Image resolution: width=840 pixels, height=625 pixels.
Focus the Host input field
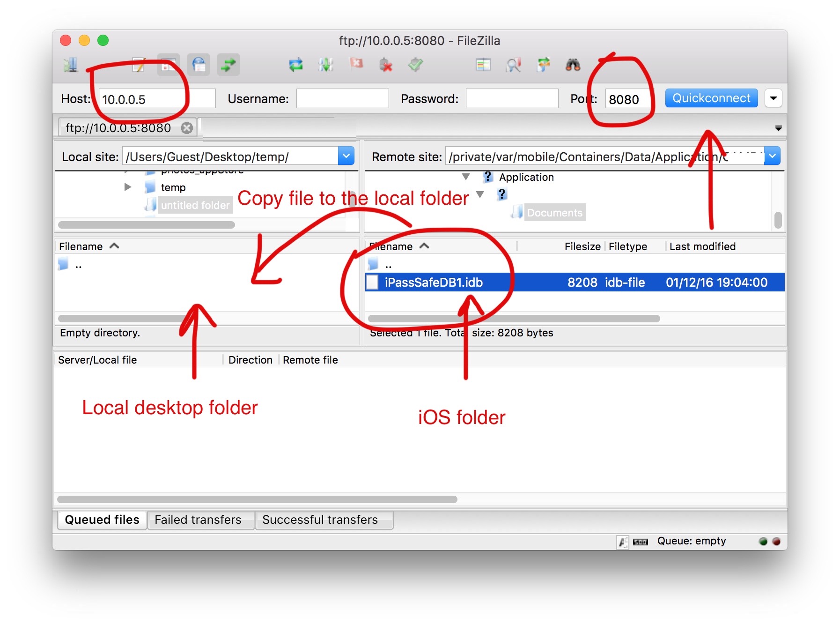[157, 99]
